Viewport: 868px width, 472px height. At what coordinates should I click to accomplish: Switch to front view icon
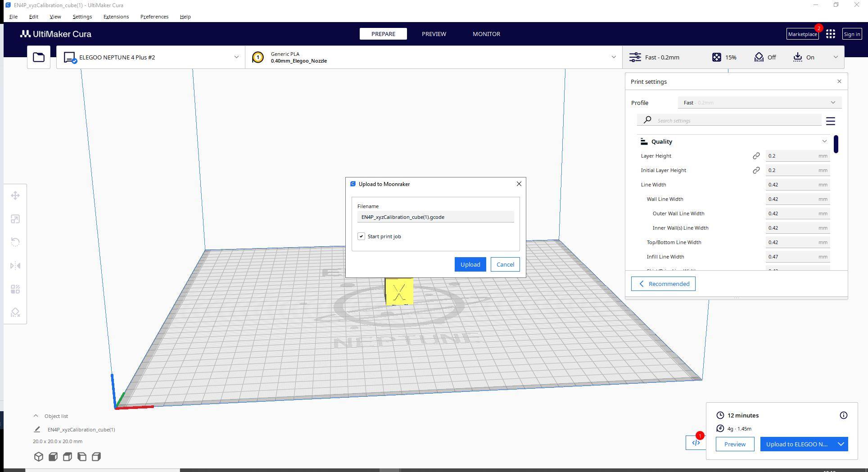pyautogui.click(x=53, y=457)
